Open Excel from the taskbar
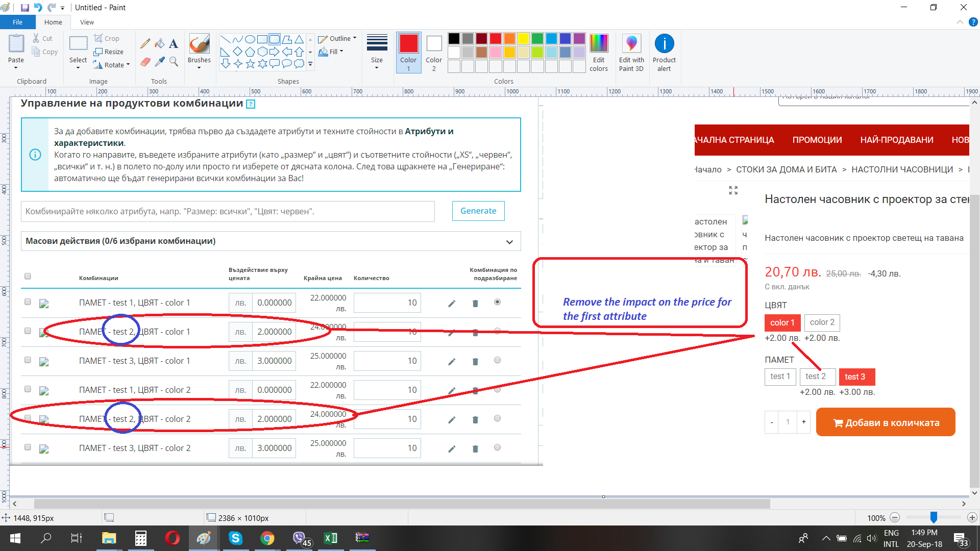The width and height of the screenshot is (980, 551). pyautogui.click(x=330, y=538)
